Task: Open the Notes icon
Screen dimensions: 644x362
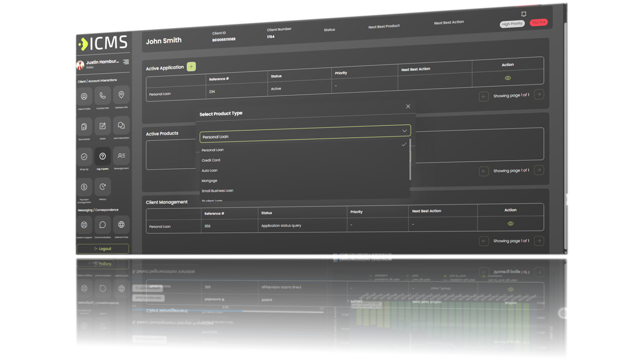Action: click(x=103, y=126)
